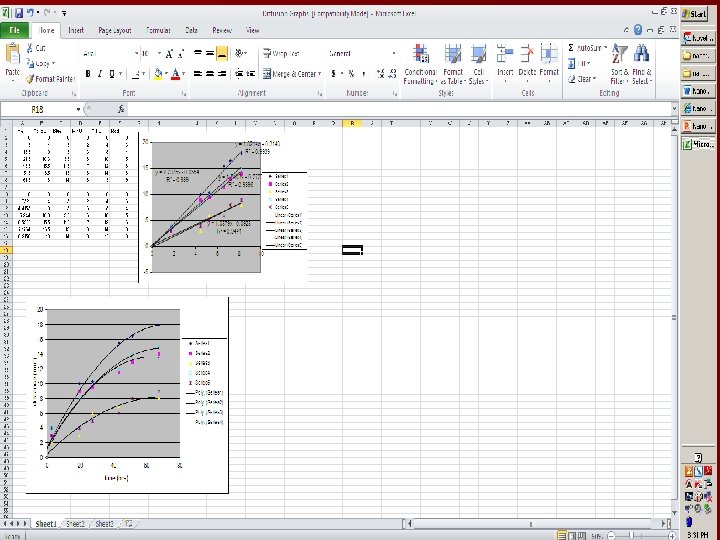Image resolution: width=720 pixels, height=540 pixels.
Task: Open General number format dropdown
Action: pyautogui.click(x=394, y=54)
